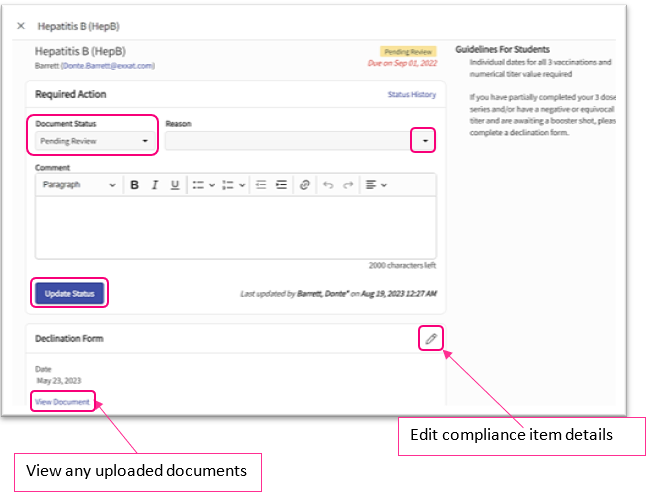Decrease indent in comment editor
Viewport: 662px width, 497px height.
pos(261,185)
